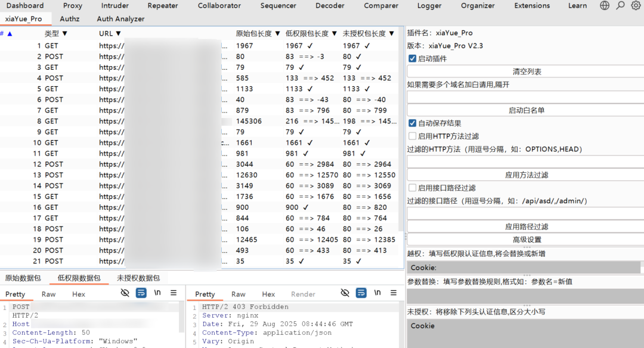The image size is (644, 348).
Task: Open the URL column filter arrow
Action: coord(118,33)
